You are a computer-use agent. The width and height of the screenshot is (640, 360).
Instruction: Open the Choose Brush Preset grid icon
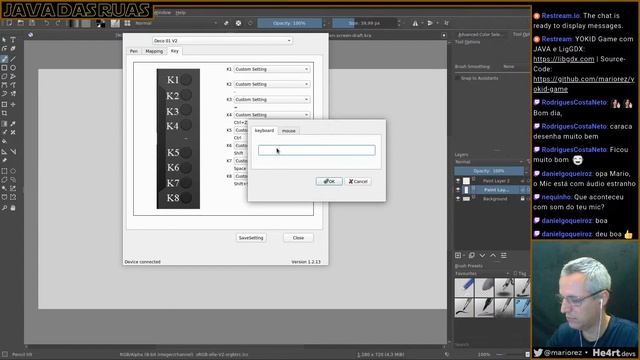click(127, 23)
